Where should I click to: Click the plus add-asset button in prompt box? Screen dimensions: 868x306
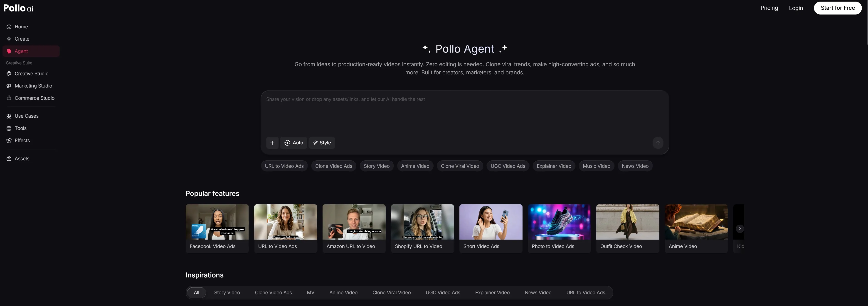coord(272,143)
